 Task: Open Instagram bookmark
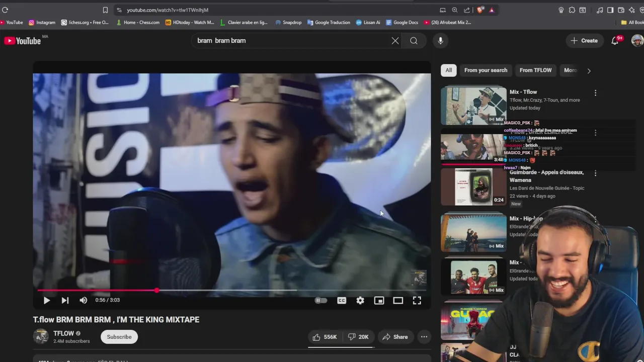tap(42, 23)
